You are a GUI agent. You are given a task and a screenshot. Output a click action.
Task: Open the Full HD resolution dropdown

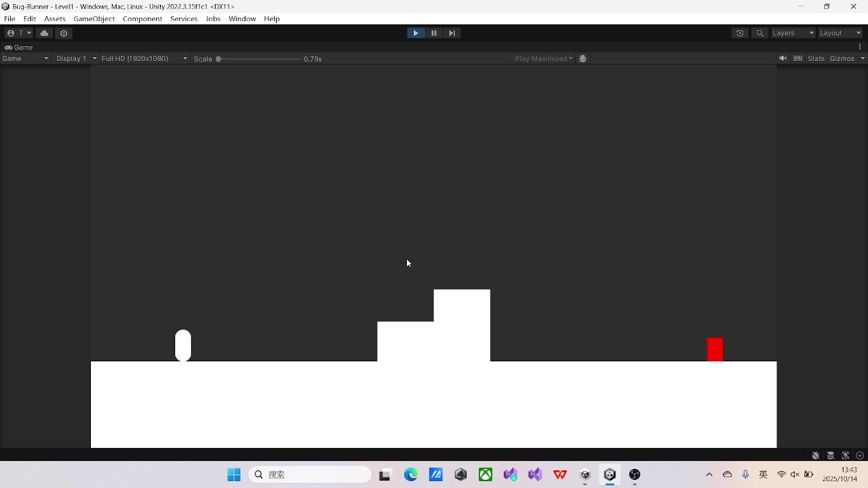click(144, 59)
